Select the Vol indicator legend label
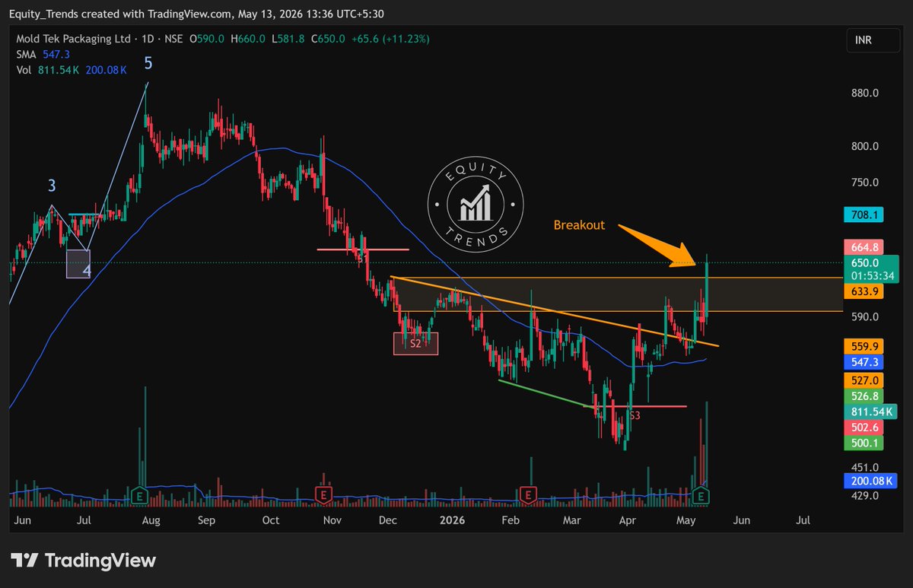 point(23,69)
